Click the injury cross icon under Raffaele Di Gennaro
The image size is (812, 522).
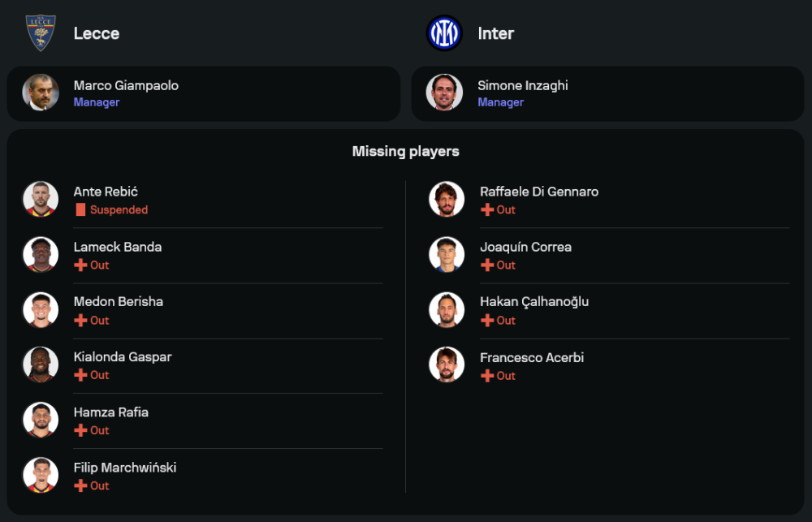(487, 209)
